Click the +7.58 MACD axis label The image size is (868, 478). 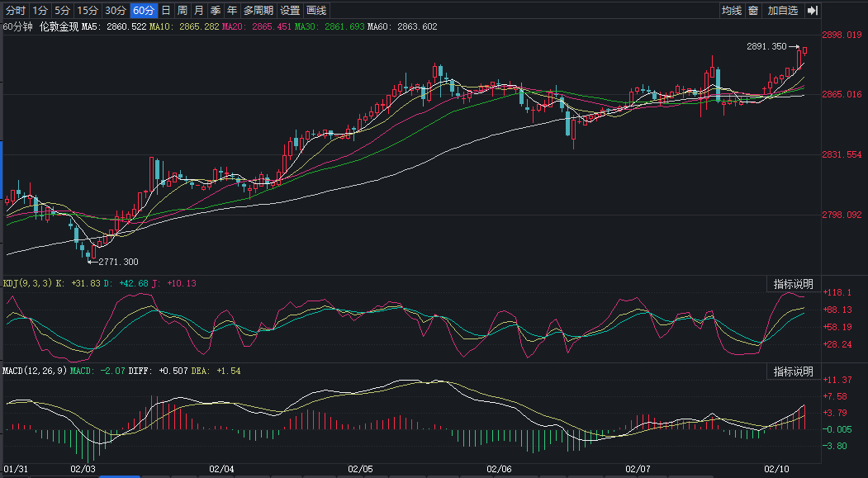pyautogui.click(x=835, y=396)
